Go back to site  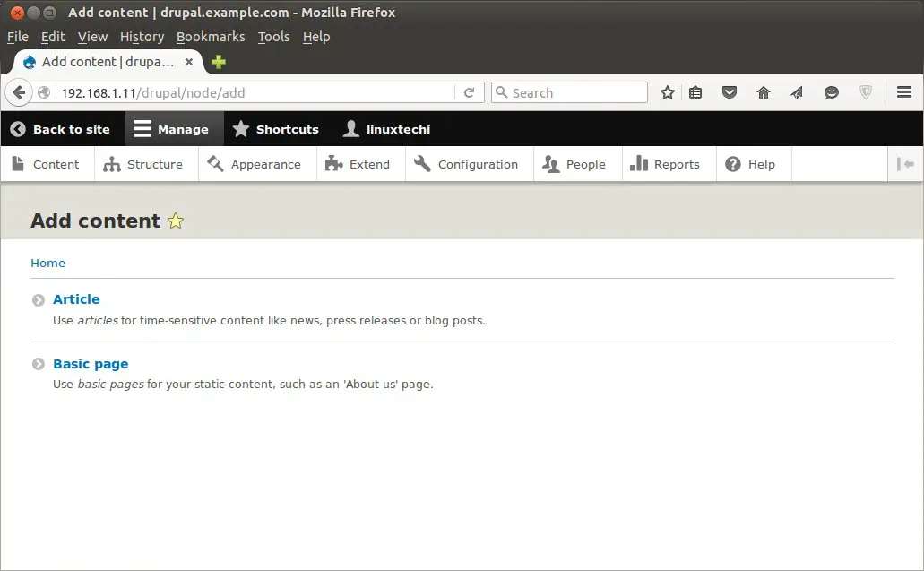tap(60, 129)
